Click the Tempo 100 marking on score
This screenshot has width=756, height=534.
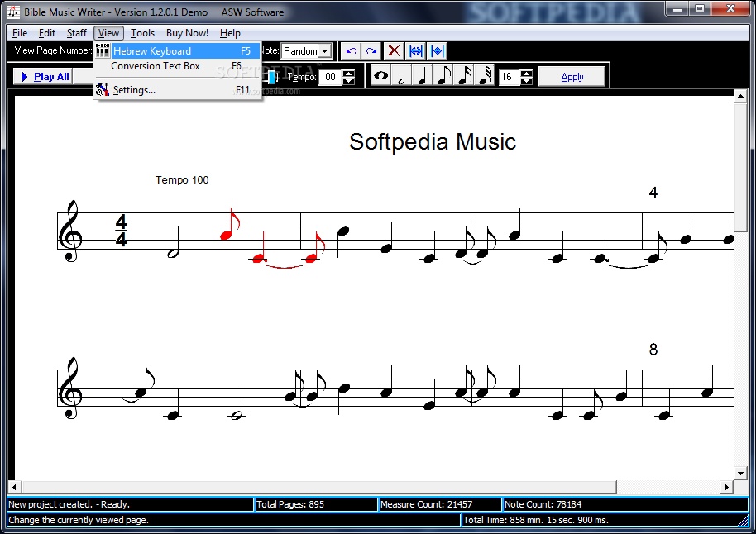[182, 179]
